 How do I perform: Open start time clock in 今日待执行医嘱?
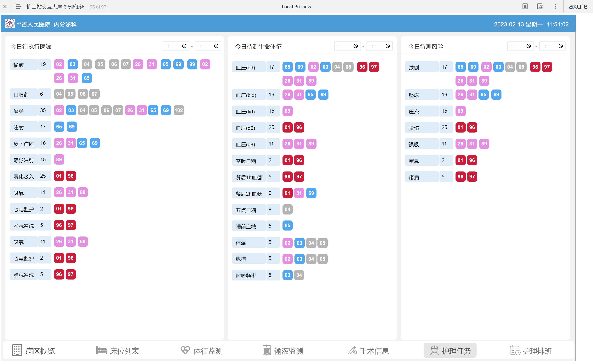tap(184, 46)
